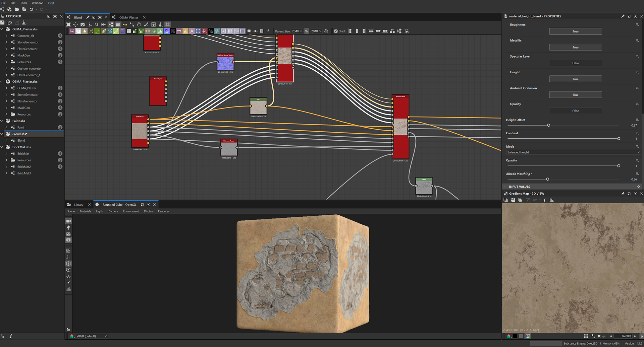644x347 pixels.
Task: Click the light bulb icon in 3D view
Action: tap(68, 227)
